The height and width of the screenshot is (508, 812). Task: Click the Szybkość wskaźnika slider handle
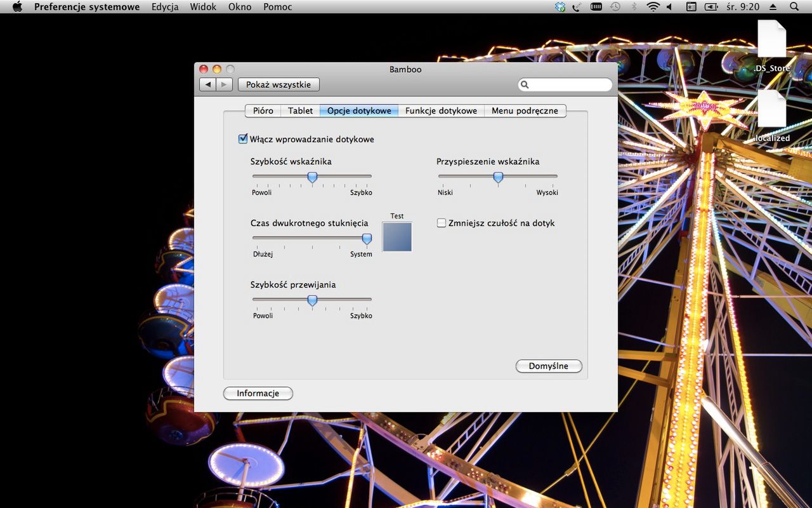(312, 177)
